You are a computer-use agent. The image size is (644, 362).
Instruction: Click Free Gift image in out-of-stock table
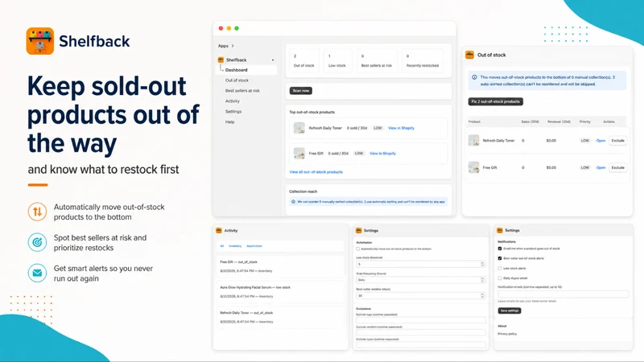pyautogui.click(x=473, y=167)
